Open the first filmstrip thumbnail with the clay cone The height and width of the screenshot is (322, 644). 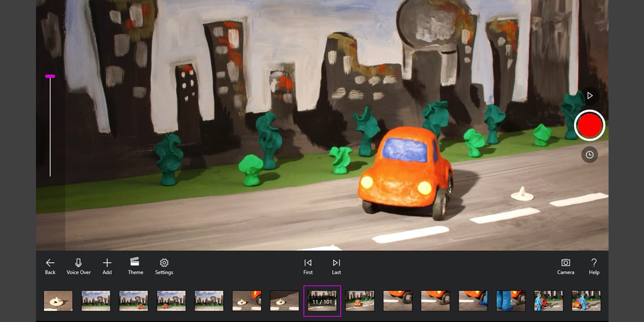pyautogui.click(x=57, y=301)
